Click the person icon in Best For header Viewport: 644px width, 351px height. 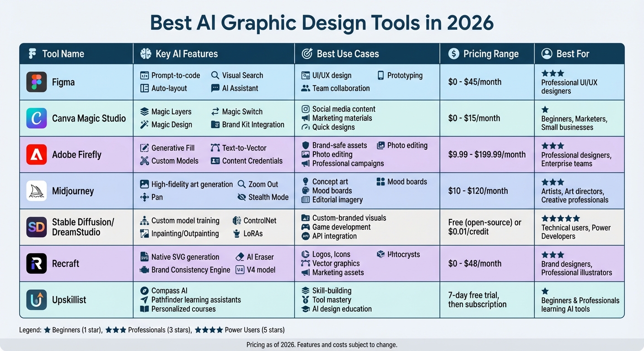click(547, 53)
